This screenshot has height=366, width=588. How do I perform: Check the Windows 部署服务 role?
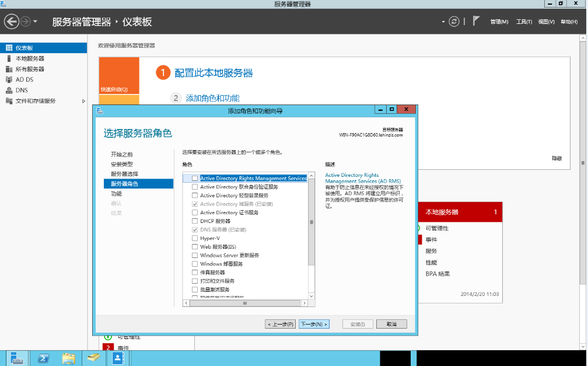pyautogui.click(x=195, y=264)
